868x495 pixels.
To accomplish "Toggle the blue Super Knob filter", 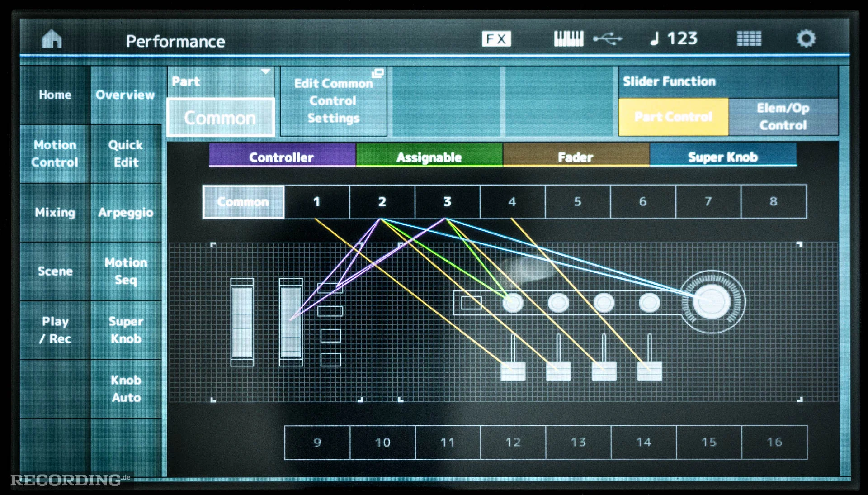I will (723, 155).
